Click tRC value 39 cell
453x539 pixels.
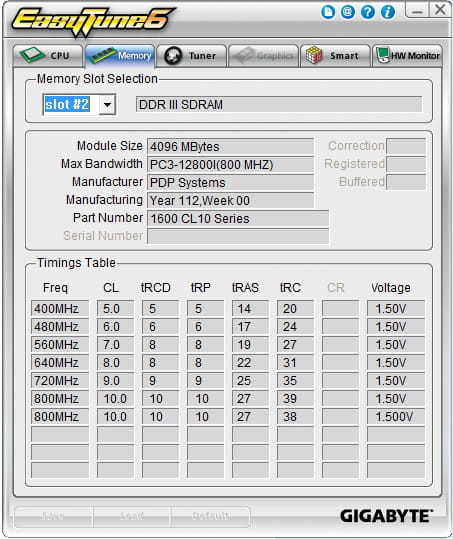pyautogui.click(x=295, y=398)
